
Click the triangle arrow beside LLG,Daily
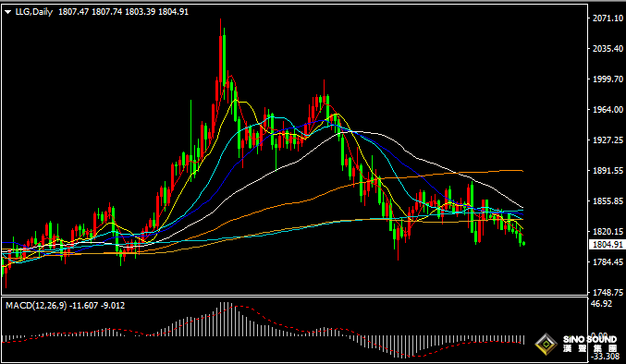[8, 12]
